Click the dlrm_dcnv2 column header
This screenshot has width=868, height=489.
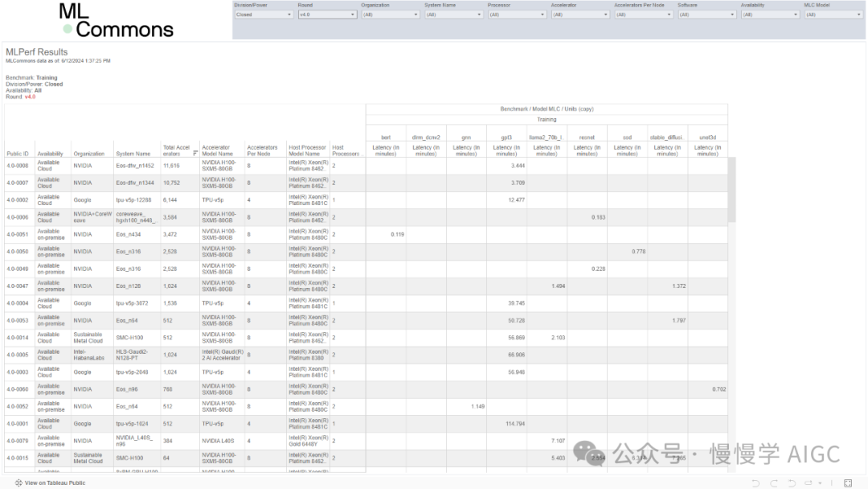[426, 138]
